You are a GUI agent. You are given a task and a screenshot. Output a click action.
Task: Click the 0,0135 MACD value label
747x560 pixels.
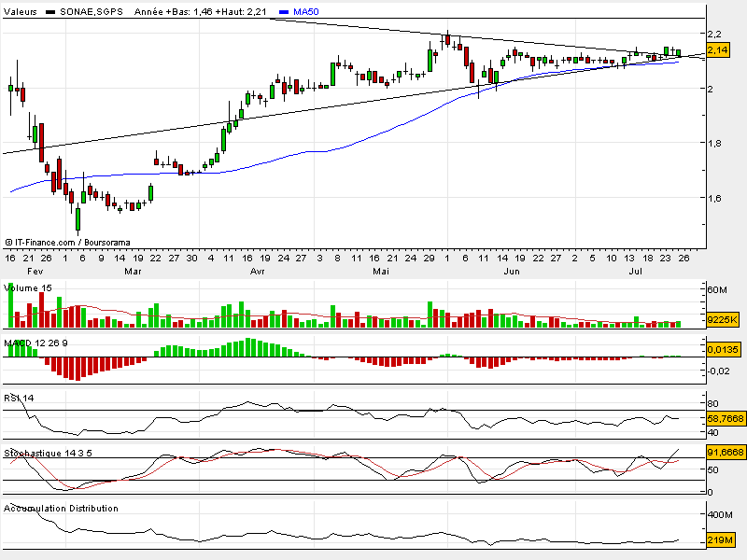pos(723,349)
